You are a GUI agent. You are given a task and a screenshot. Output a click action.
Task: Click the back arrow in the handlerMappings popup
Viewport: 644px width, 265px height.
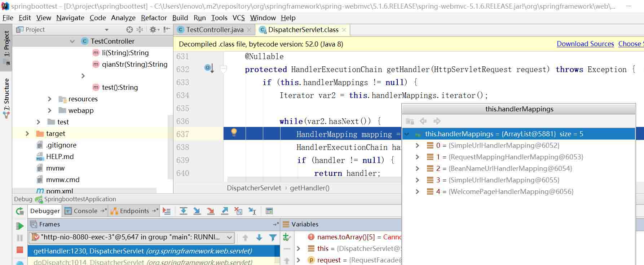tap(423, 121)
